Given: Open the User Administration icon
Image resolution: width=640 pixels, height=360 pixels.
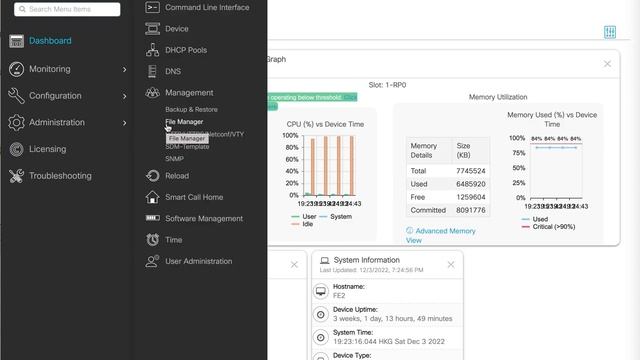Looking at the screenshot, I should [153, 261].
